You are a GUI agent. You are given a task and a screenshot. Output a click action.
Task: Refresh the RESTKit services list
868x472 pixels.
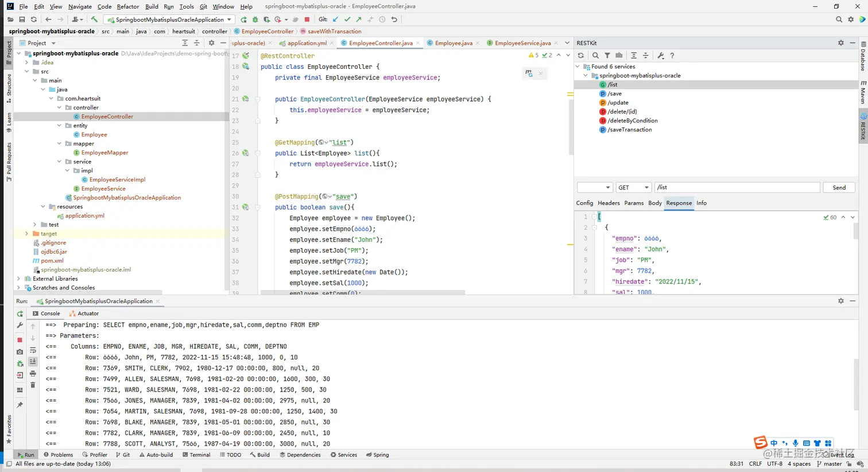click(581, 56)
